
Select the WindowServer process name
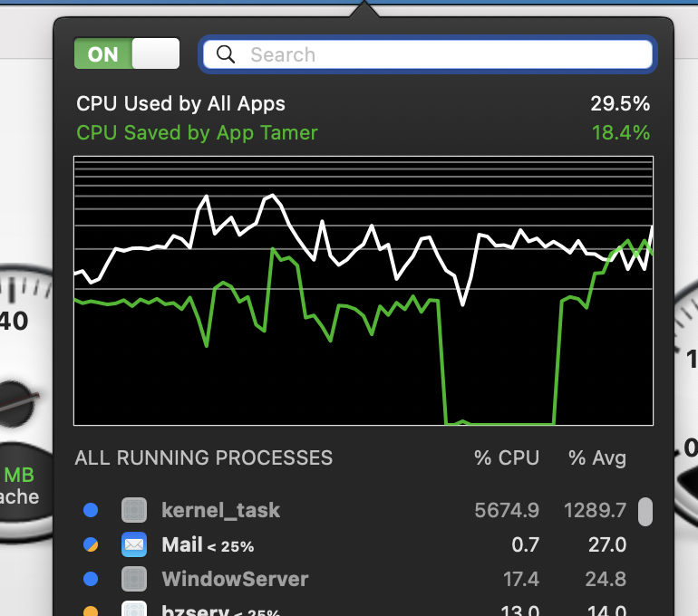(235, 579)
